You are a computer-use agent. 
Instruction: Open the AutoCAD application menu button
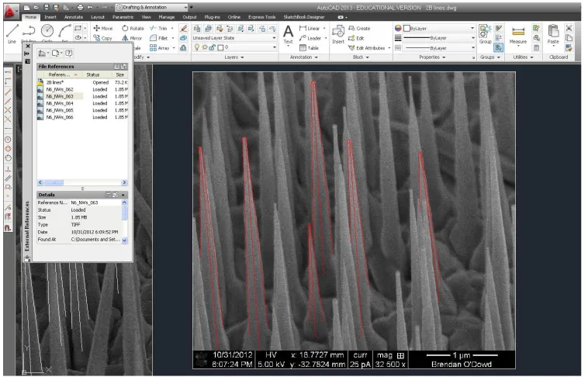pos(11,12)
